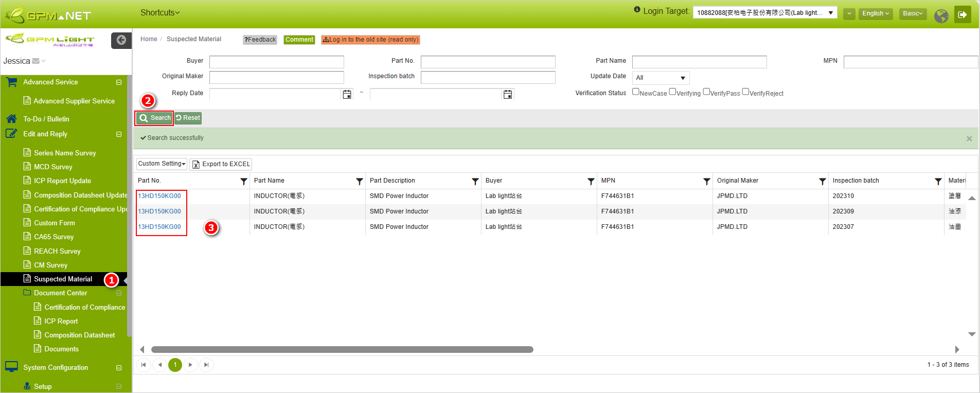Open the Shortcuts dropdown
The height and width of the screenshot is (393, 980).
(160, 12)
